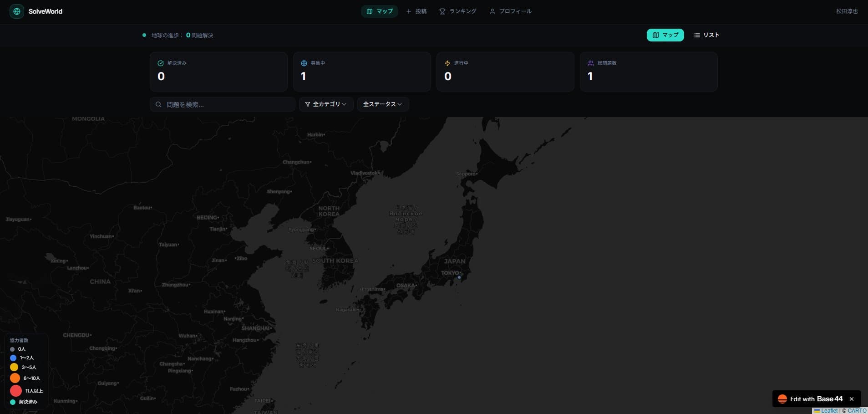Click the person icon beside プロフィール
This screenshot has height=414, width=868.
pyautogui.click(x=492, y=11)
